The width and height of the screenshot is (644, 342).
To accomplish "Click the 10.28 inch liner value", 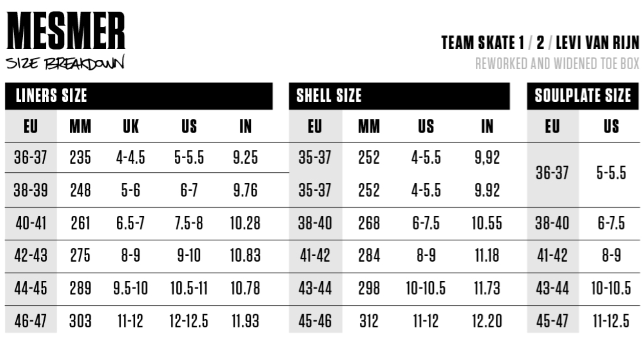I will 245,223.
